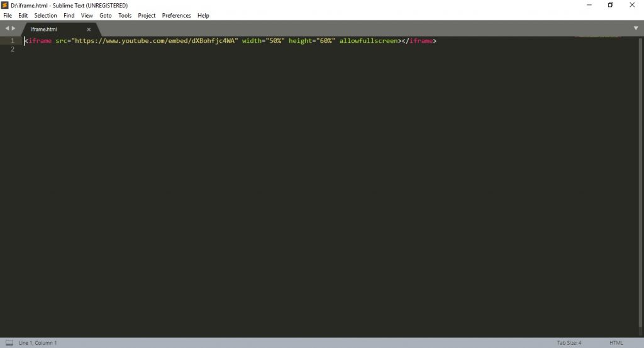
Task: Click the allowfullscreen attribute
Action: point(369,41)
